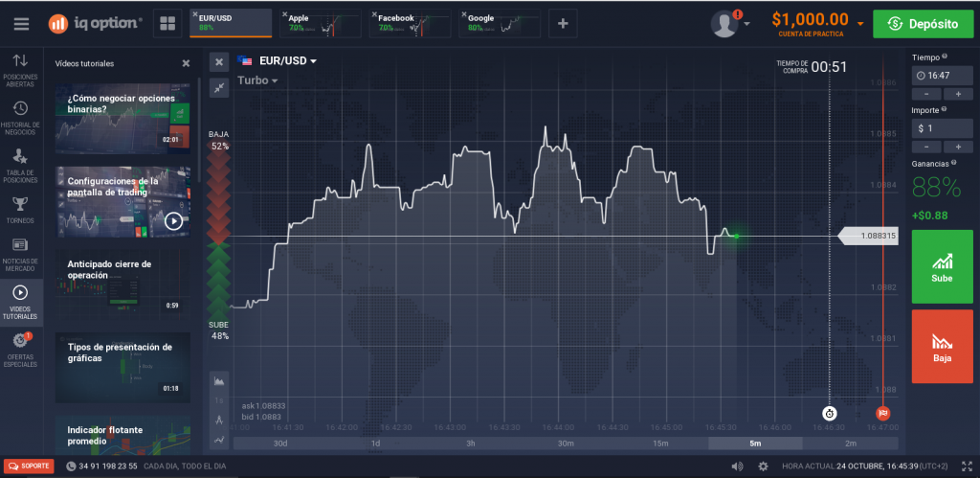Expand the EUR/USD asset dropdown
The width and height of the screenshot is (980, 478).
click(278, 60)
